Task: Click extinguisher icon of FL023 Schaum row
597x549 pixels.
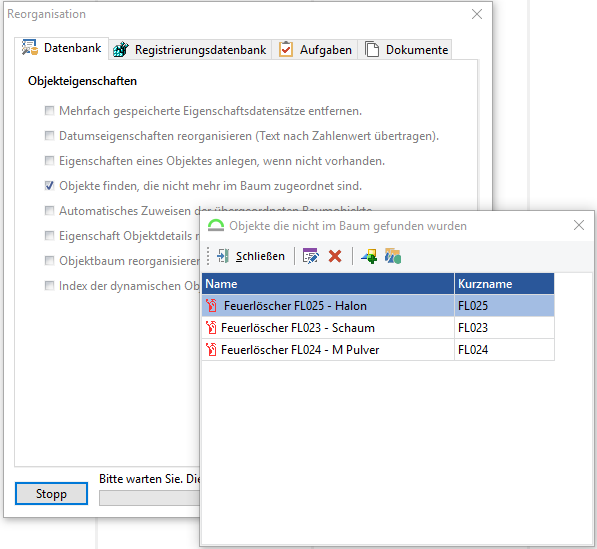Action: pos(212,328)
